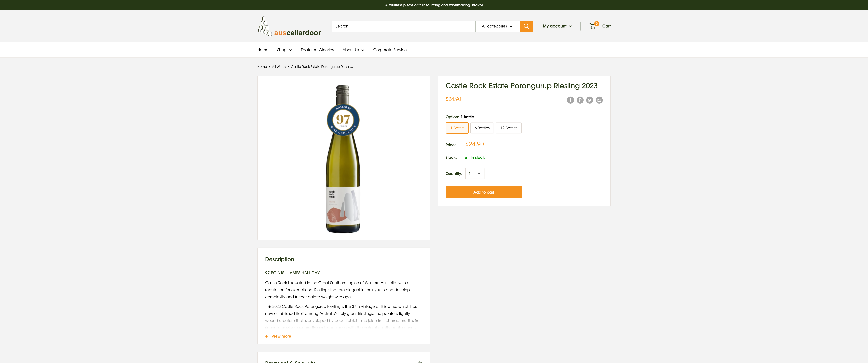The height and width of the screenshot is (363, 868).
Task: Click the auscellardoor logo
Action: pos(289,26)
